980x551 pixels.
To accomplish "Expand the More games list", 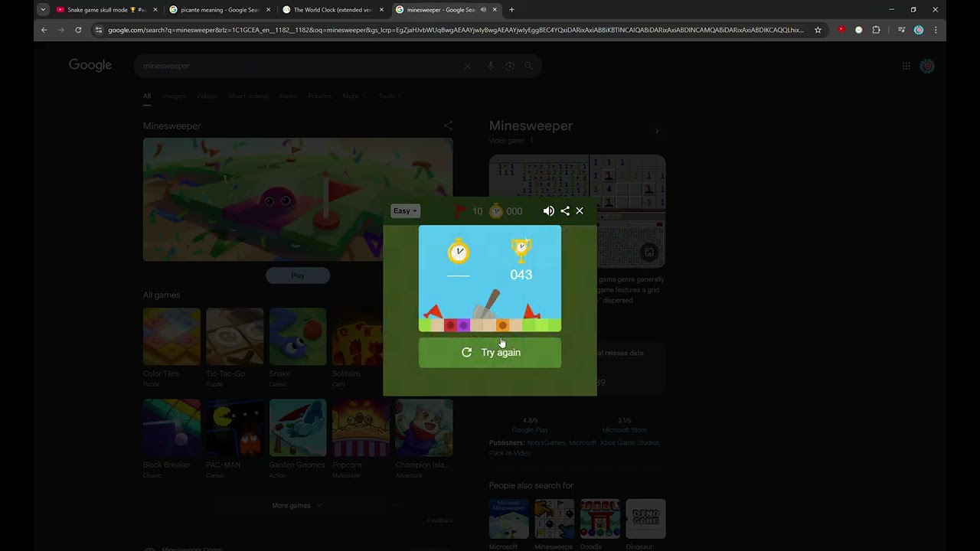I will point(297,506).
